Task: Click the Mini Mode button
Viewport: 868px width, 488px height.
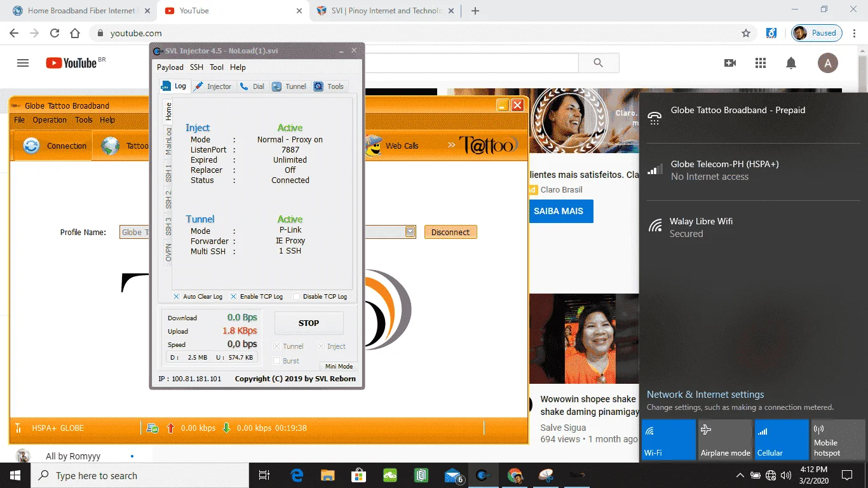Action: 339,366
